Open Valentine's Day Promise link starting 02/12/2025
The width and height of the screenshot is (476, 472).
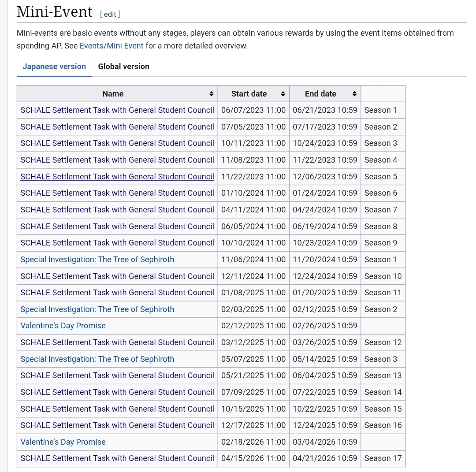pyautogui.click(x=63, y=326)
